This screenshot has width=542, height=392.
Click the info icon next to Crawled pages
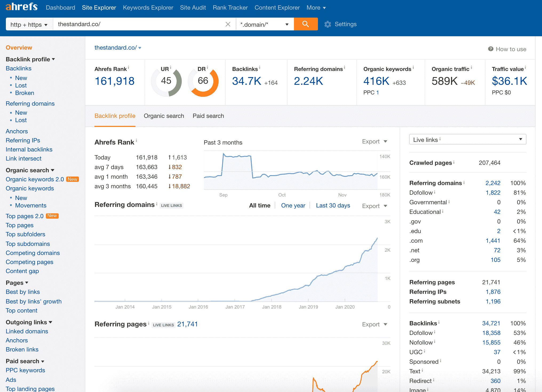(x=454, y=162)
